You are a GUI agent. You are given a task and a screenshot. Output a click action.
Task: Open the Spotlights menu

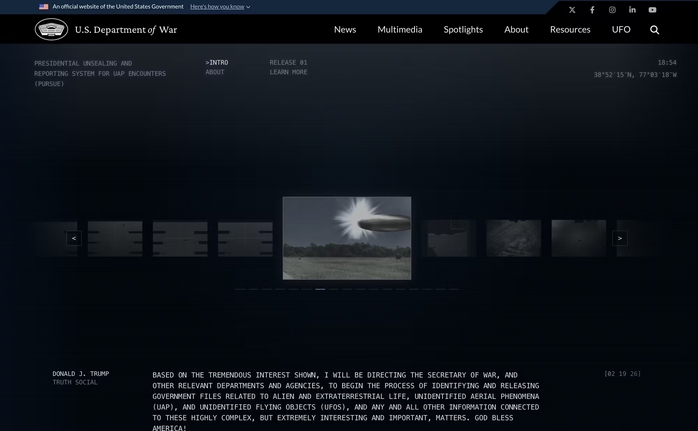click(463, 29)
